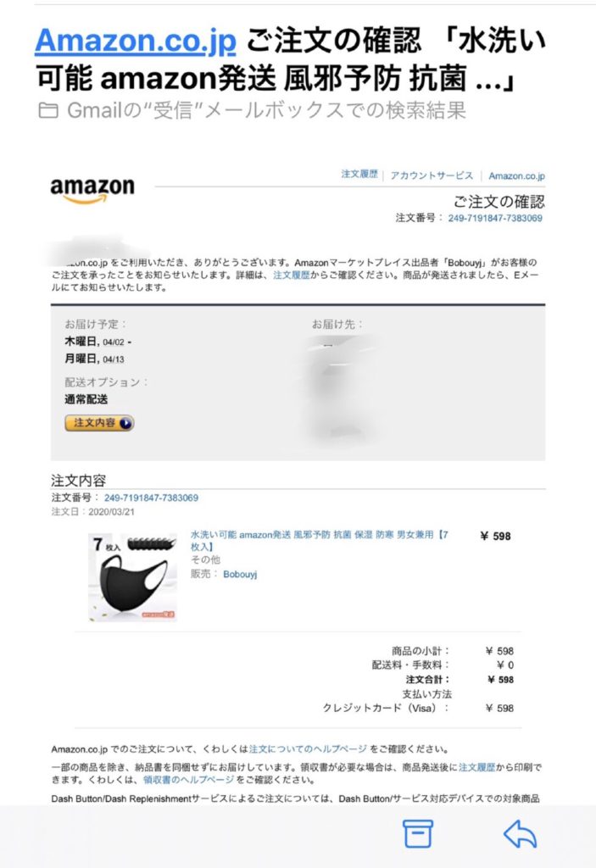This screenshot has height=868, width=596.
Task: Click 注文履歴 link in receipt paragraph
Action: coord(477,767)
